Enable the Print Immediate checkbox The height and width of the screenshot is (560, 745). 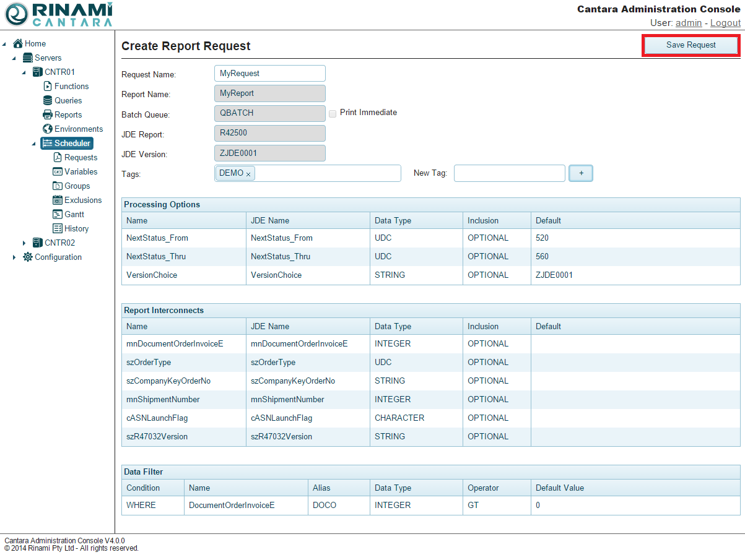[333, 113]
